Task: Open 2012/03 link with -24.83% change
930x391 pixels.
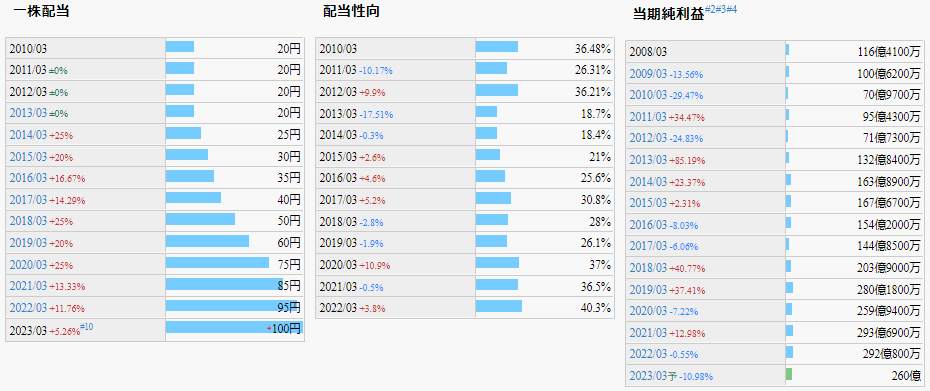Action: (648, 138)
